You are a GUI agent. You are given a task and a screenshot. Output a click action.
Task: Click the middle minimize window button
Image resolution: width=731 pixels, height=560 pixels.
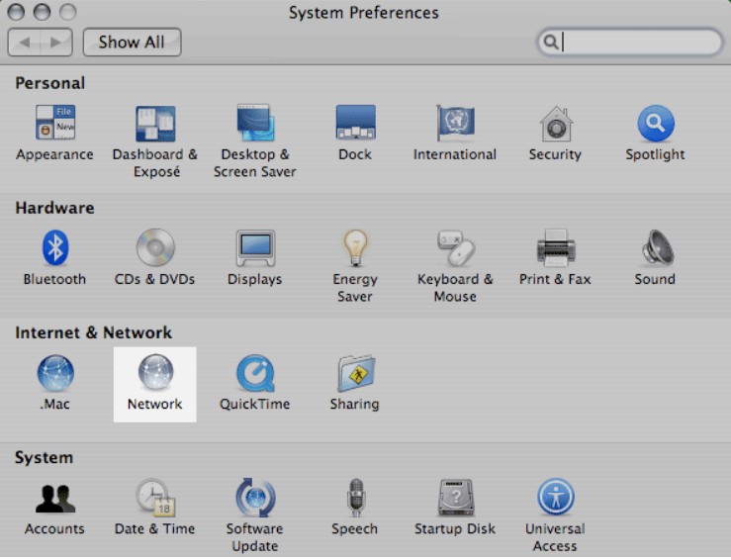(x=42, y=12)
